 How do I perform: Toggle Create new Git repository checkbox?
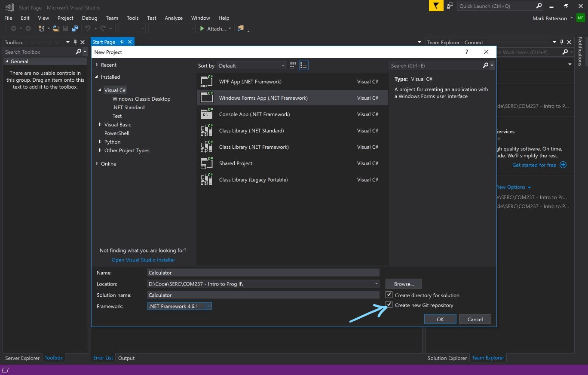pos(389,304)
